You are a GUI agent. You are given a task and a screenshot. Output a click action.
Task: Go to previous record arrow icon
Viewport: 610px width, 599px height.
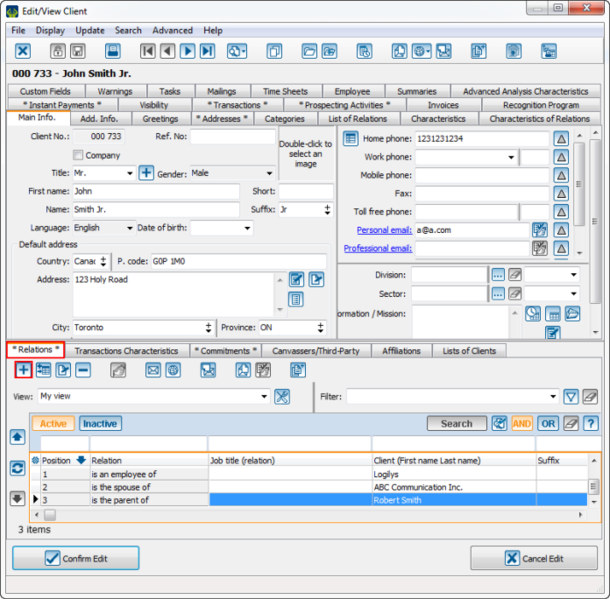click(x=168, y=51)
